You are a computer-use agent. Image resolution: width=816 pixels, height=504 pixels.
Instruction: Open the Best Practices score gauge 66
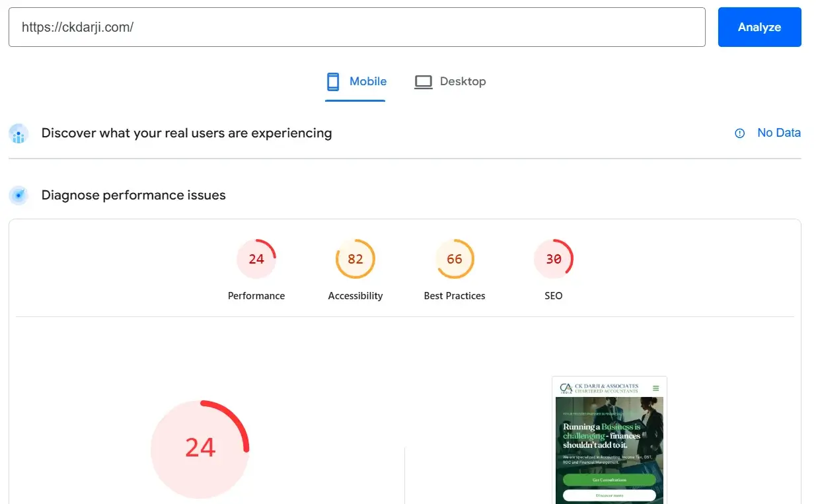455,259
